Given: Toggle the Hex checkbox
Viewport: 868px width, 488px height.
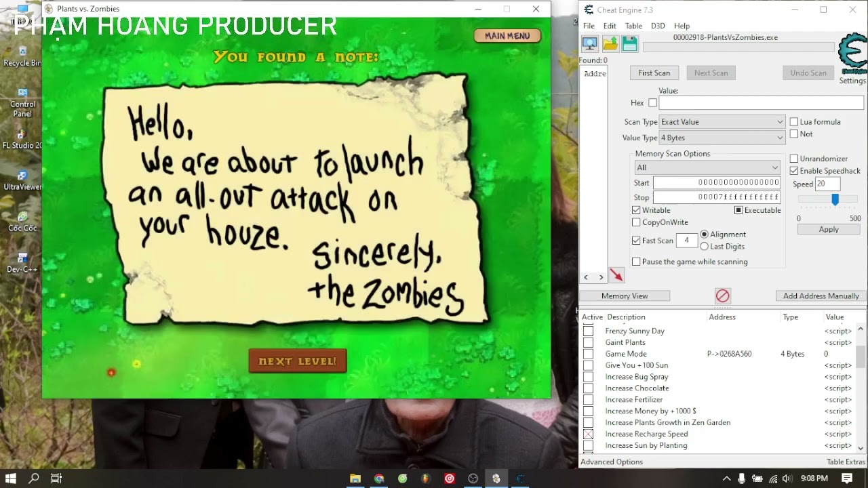Looking at the screenshot, I should click(x=652, y=103).
